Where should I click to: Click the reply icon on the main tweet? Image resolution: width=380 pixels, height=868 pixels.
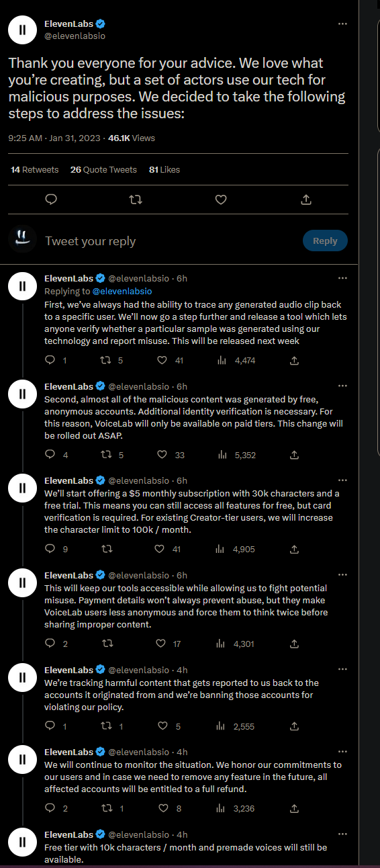(50, 200)
